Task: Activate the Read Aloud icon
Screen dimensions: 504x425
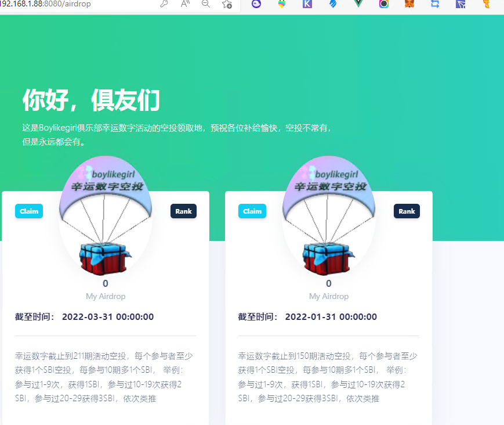Action: click(x=185, y=3)
